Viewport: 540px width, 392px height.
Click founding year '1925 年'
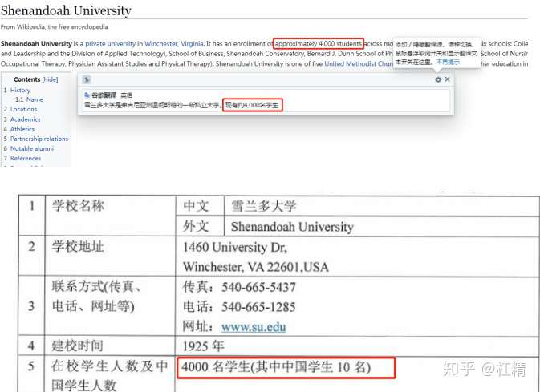[204, 346]
